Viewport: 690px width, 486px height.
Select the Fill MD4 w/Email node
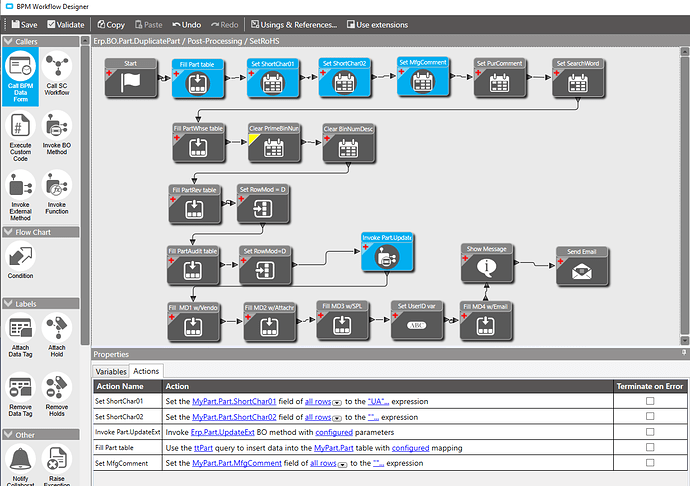(x=486, y=321)
